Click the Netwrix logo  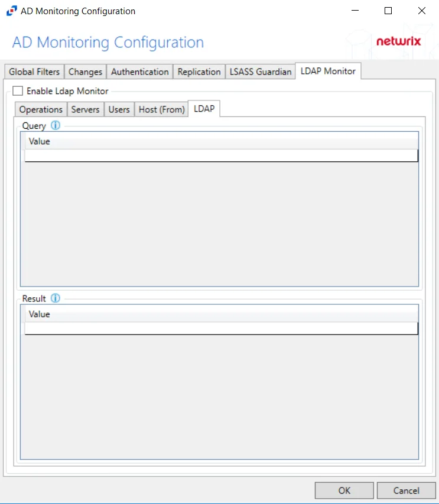tap(398, 41)
